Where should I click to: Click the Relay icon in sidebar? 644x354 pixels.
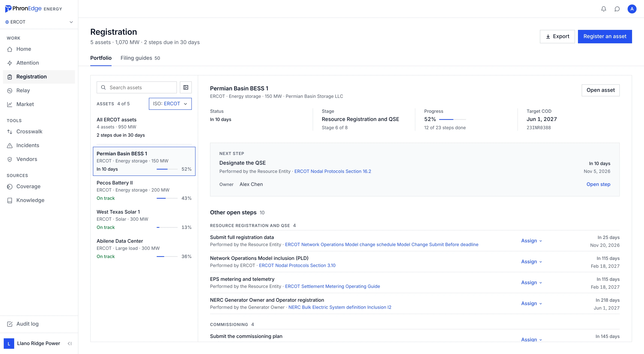click(10, 91)
